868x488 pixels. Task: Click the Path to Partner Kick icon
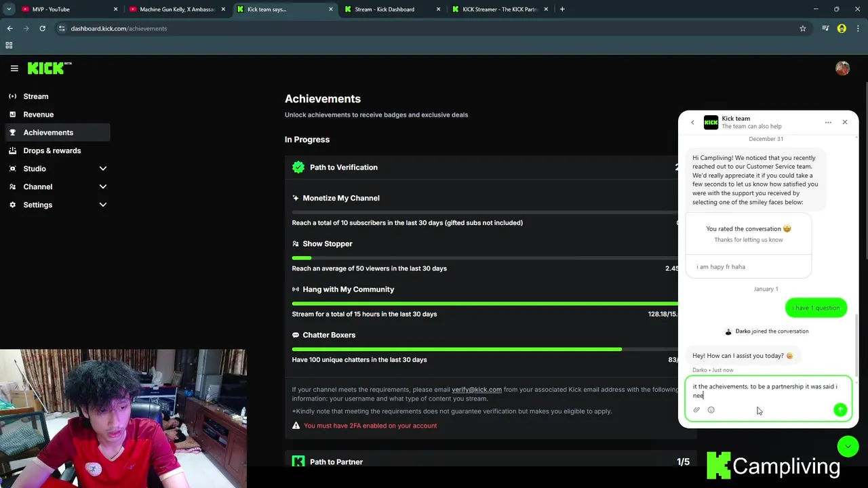point(298,462)
